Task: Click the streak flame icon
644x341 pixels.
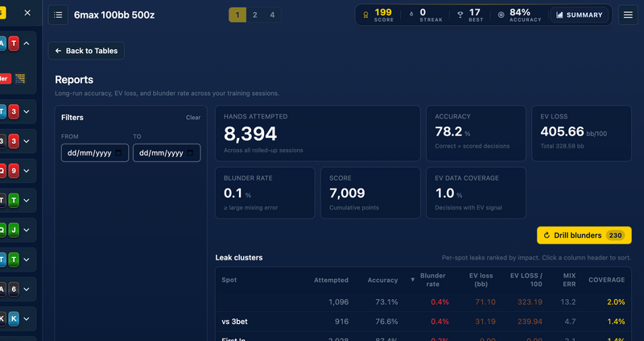Action: 411,15
